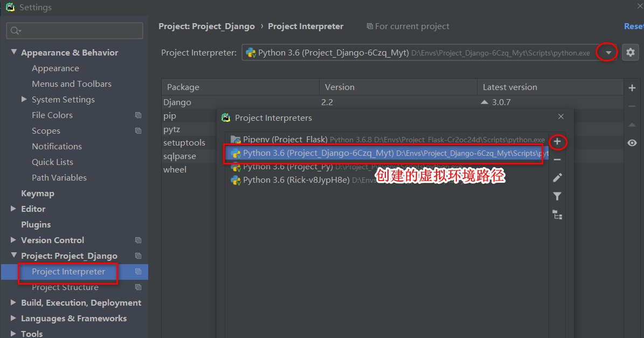The height and width of the screenshot is (338, 644).
Task: Click the show paths tree icon
Action: coord(557,215)
